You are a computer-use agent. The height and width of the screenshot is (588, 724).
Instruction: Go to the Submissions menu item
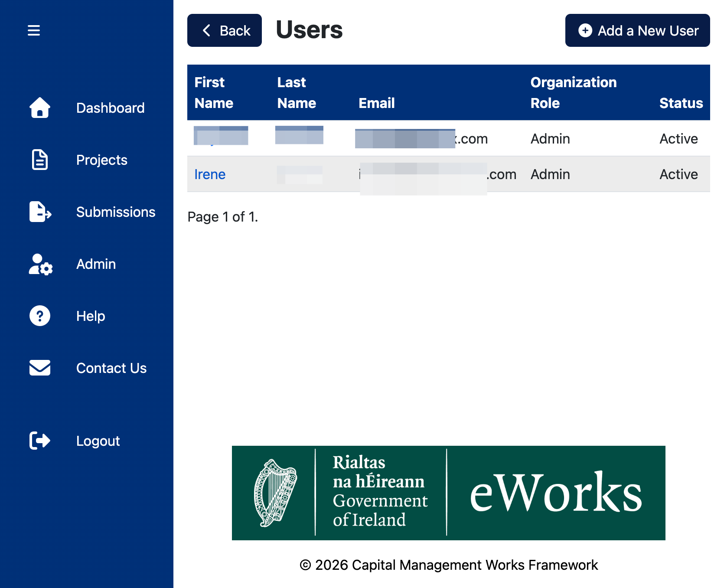(116, 212)
